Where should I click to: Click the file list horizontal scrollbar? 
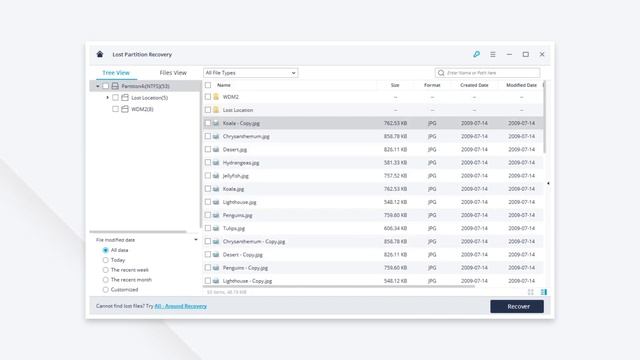tap(338, 286)
